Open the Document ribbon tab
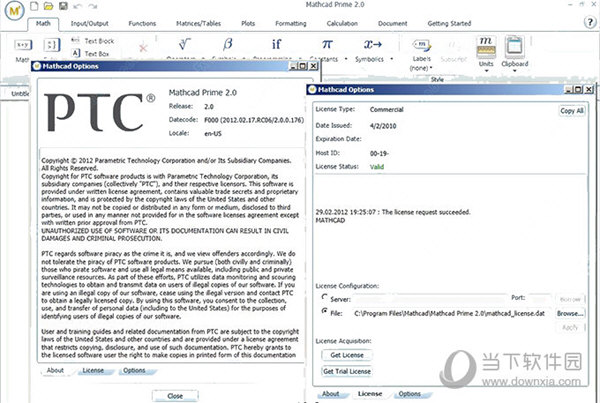 (x=393, y=23)
